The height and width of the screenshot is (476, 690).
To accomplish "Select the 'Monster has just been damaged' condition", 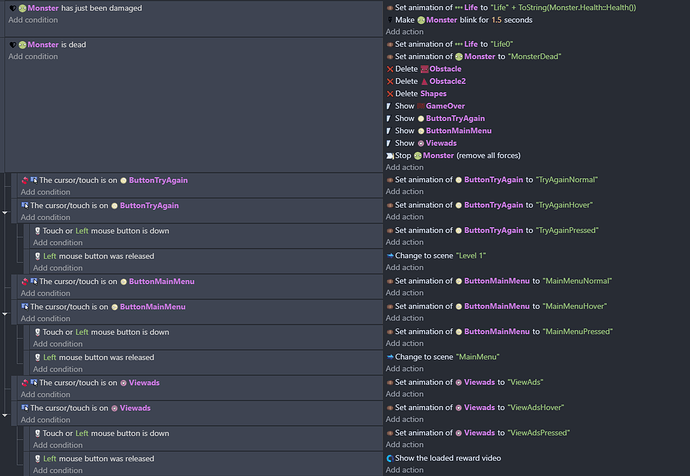I will pos(84,8).
